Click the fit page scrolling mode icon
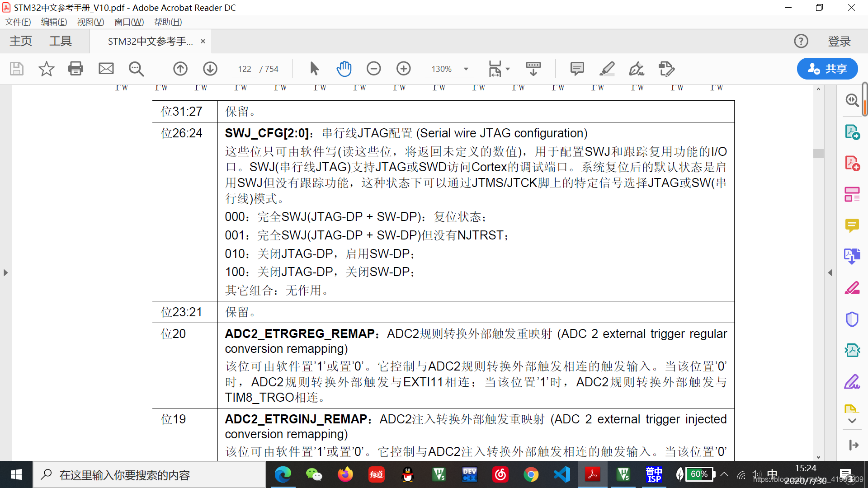 495,69
